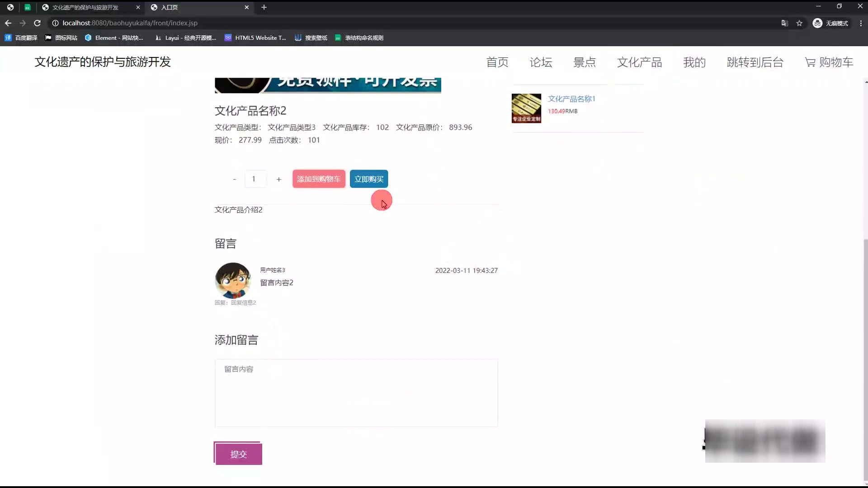Bookmark page with star icon

point(799,23)
